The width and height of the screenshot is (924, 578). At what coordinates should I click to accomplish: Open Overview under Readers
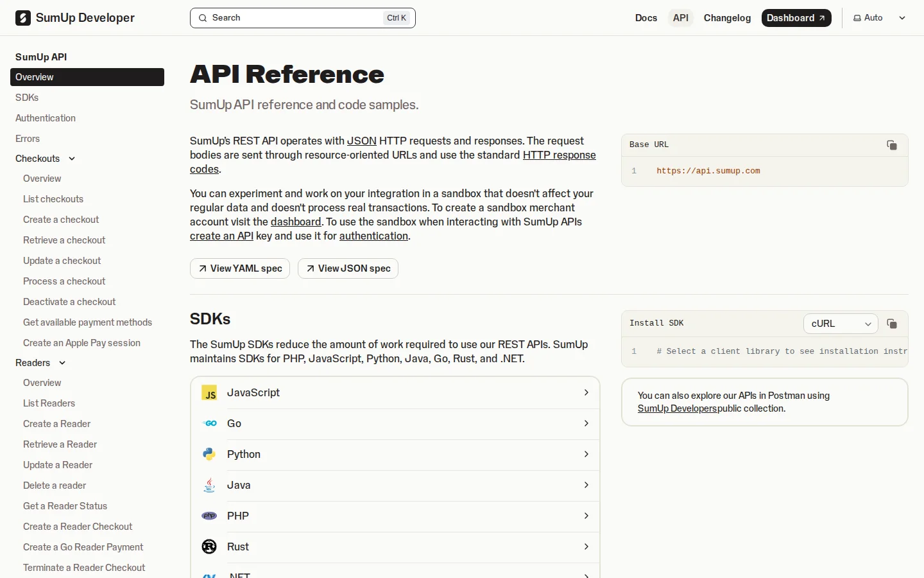click(42, 383)
